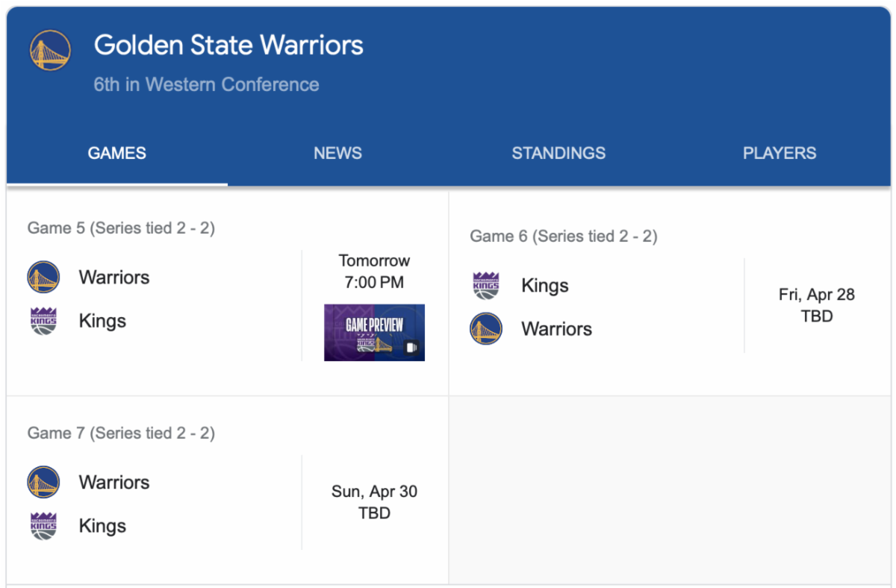Click the 6th in Western Conference subtitle
Image resolution: width=896 pixels, height=588 pixels.
(206, 85)
